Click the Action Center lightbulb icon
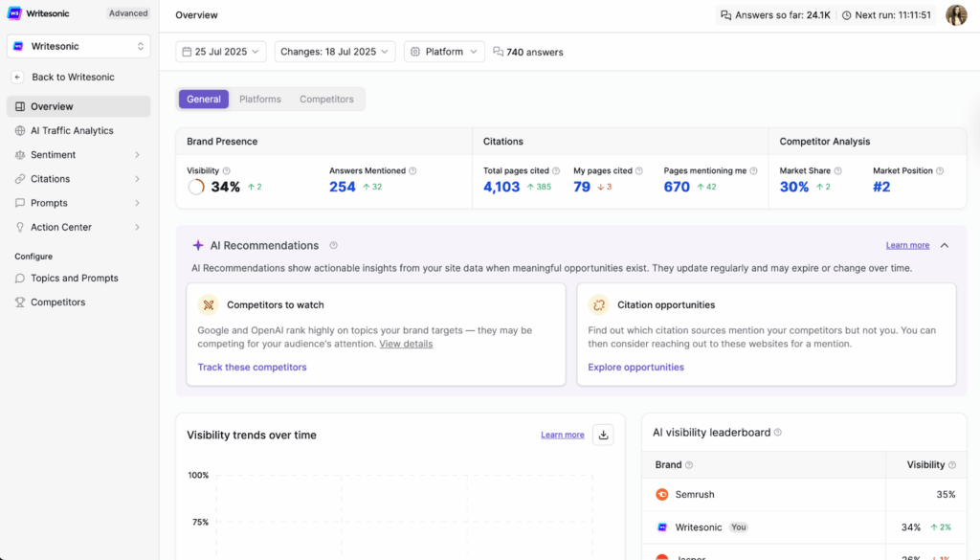 (20, 228)
